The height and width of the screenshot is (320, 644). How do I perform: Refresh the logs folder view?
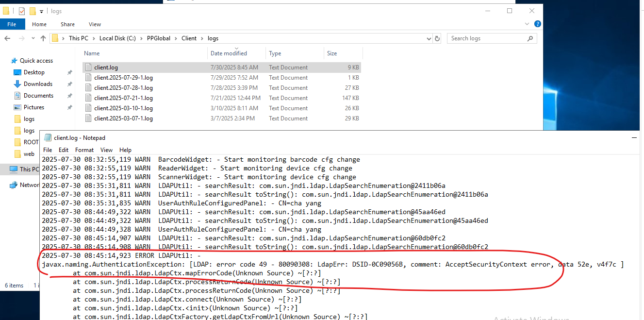[437, 38]
